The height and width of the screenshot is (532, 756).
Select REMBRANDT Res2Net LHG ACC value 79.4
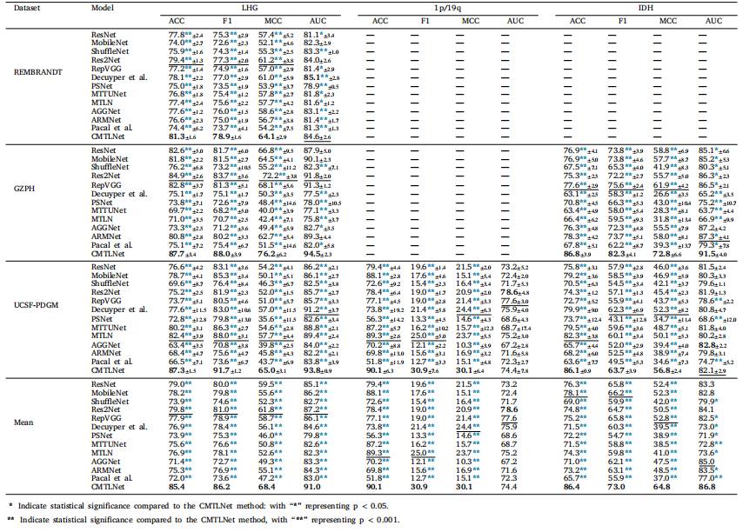(x=185, y=60)
